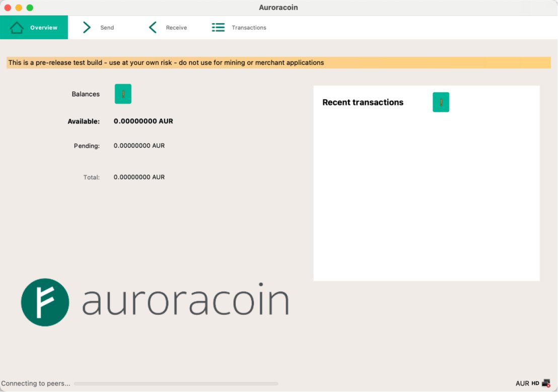Click the out-of-sync warning icon beside Balances
Screen dimensions: 558x392
[x=123, y=94]
